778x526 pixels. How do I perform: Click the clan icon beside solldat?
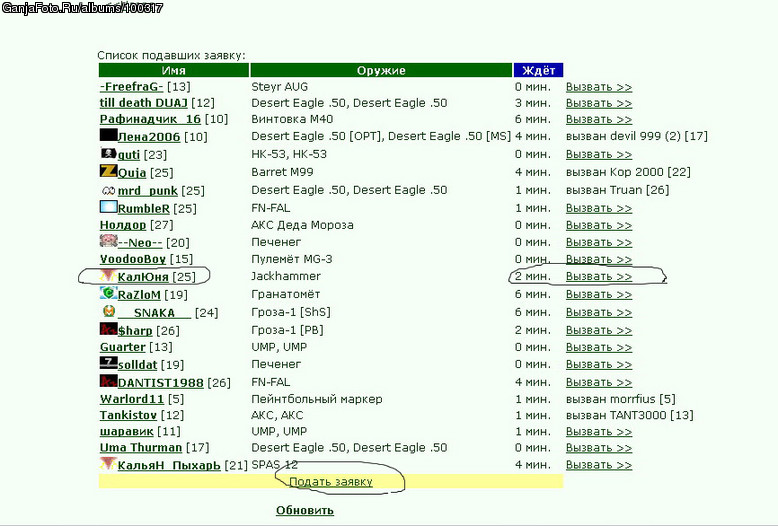pyautogui.click(x=108, y=363)
